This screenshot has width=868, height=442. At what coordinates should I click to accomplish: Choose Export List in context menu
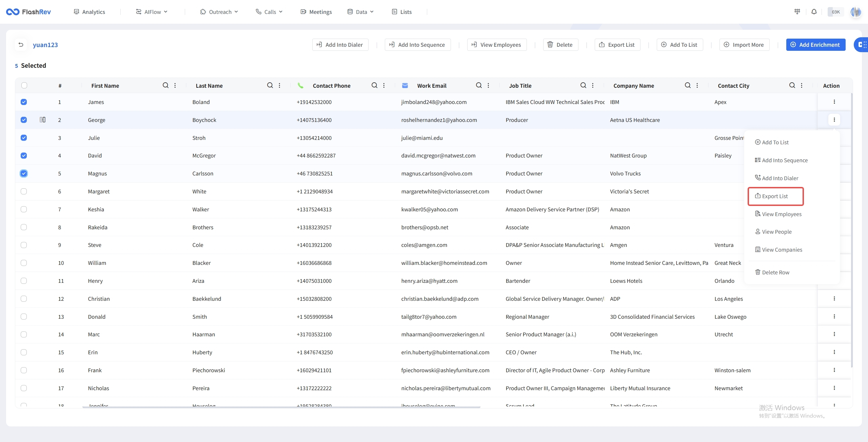coord(771,196)
